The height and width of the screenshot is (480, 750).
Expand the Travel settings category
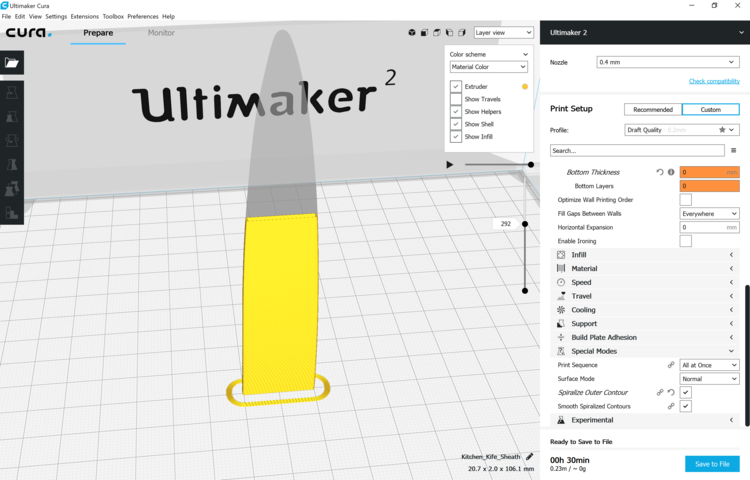645,296
